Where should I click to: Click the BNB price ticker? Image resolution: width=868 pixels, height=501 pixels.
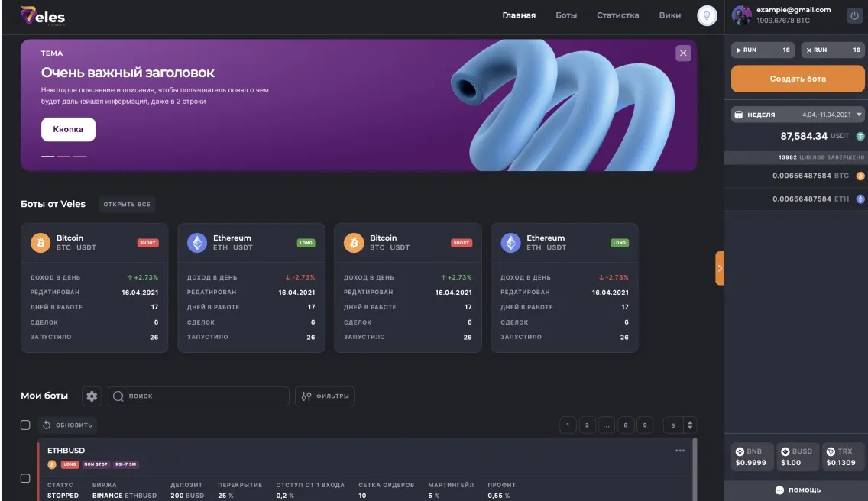pos(750,457)
